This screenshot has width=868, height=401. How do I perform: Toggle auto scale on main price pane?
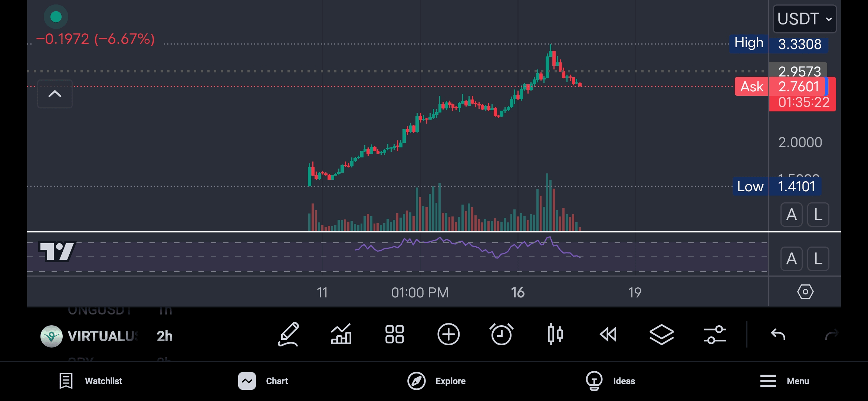pos(791,215)
